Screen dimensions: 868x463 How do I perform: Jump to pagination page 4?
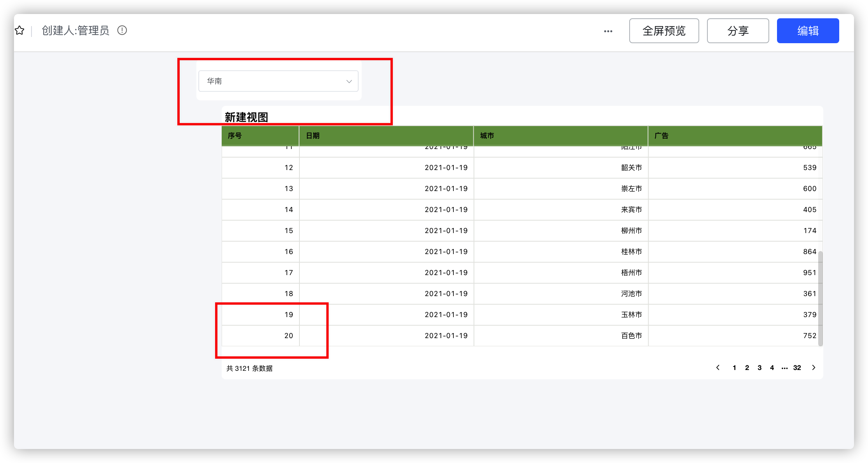click(772, 368)
